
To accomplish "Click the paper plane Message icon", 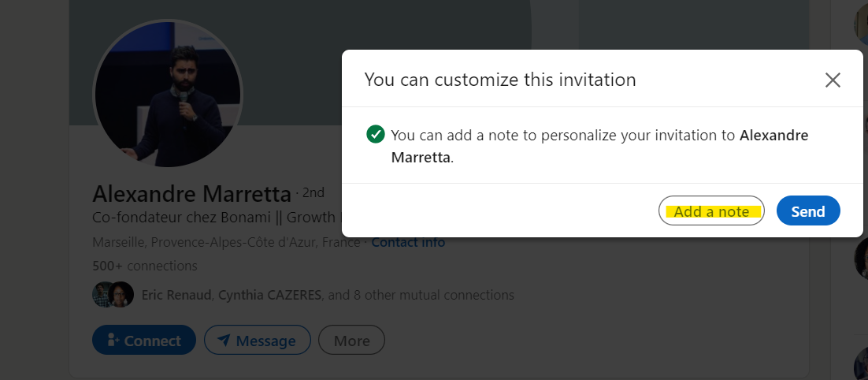I will [224, 341].
